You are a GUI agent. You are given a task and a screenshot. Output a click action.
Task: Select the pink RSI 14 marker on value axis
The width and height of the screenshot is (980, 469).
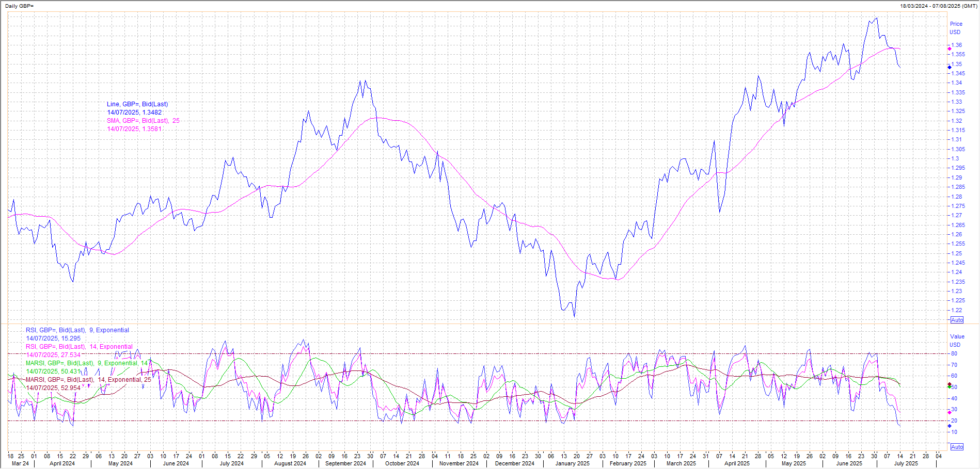click(x=949, y=412)
